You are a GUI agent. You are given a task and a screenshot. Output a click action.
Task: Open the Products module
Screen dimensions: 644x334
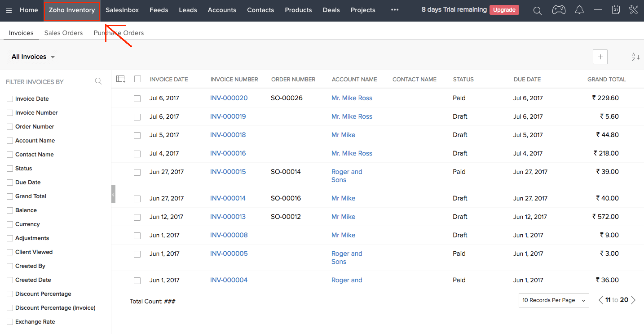pyautogui.click(x=298, y=10)
